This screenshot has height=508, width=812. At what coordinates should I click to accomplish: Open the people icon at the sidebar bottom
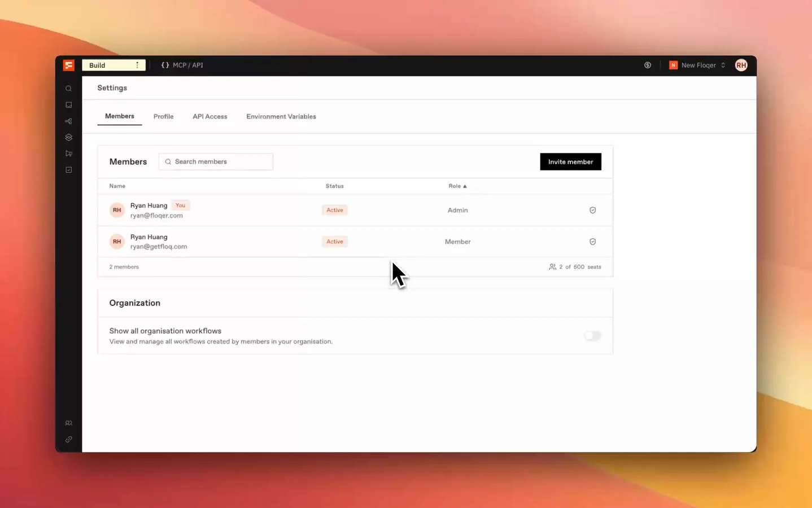[x=69, y=423]
